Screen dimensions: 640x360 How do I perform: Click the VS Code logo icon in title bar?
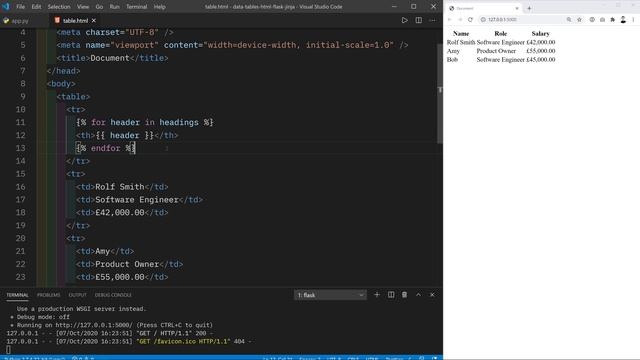pyautogui.click(x=5, y=7)
